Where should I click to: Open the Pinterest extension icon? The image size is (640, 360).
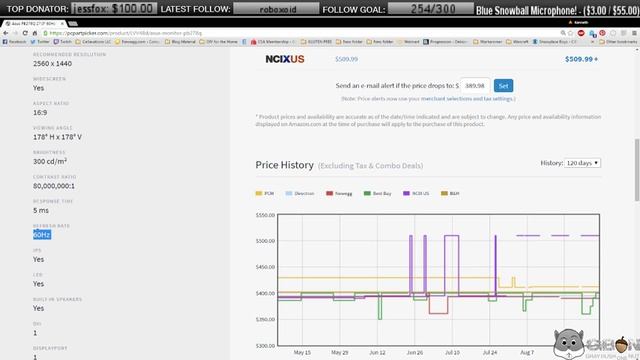tap(602, 33)
